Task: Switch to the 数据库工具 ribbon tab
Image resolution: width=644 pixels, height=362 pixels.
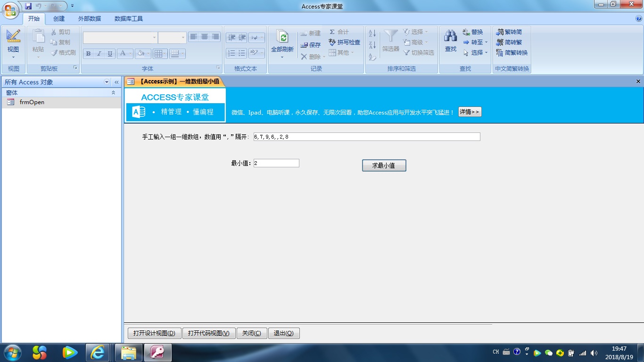Action: pyautogui.click(x=129, y=19)
